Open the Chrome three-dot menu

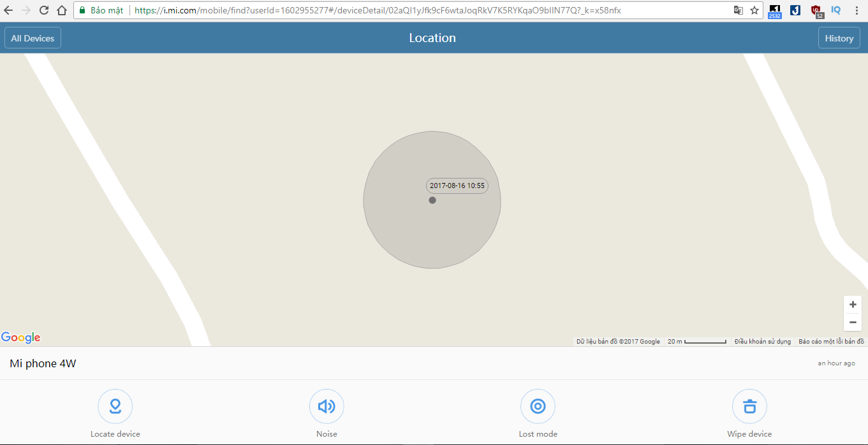click(x=857, y=10)
